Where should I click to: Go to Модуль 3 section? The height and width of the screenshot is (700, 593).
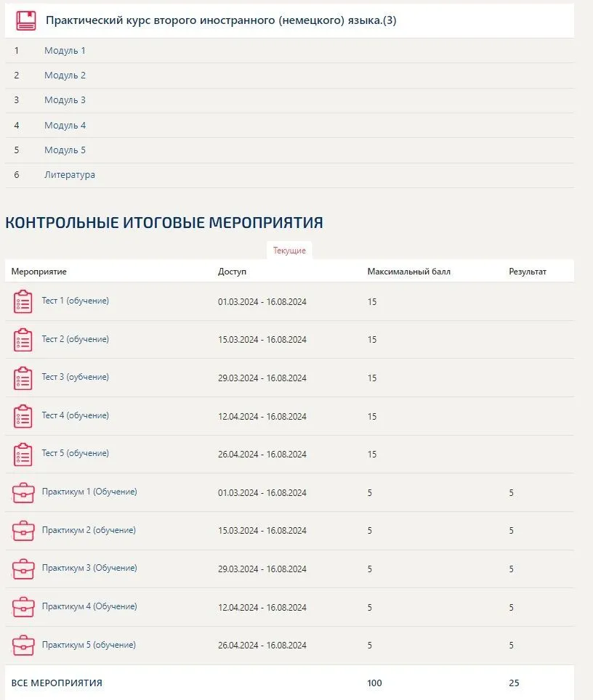tap(65, 100)
